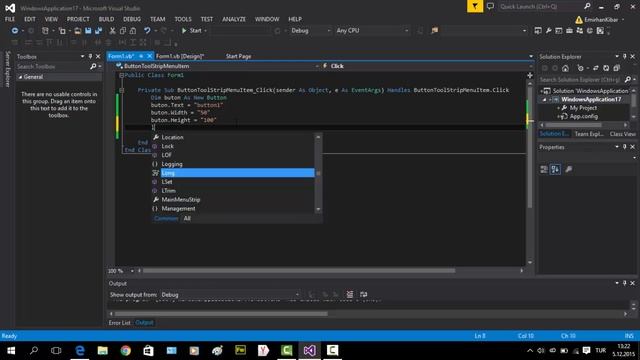Image resolution: width=640 pixels, height=360 pixels.
Task: Select Long in the completion list
Action: (233, 173)
